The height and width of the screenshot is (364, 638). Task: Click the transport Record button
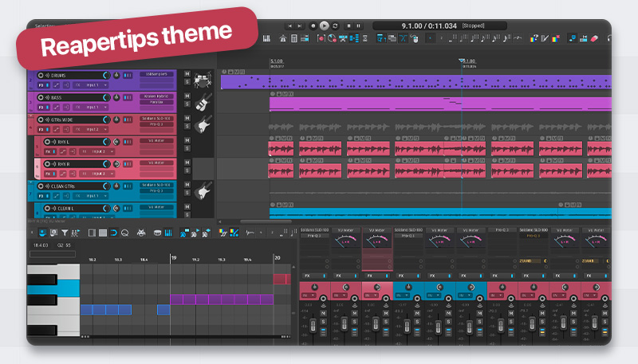(x=313, y=25)
